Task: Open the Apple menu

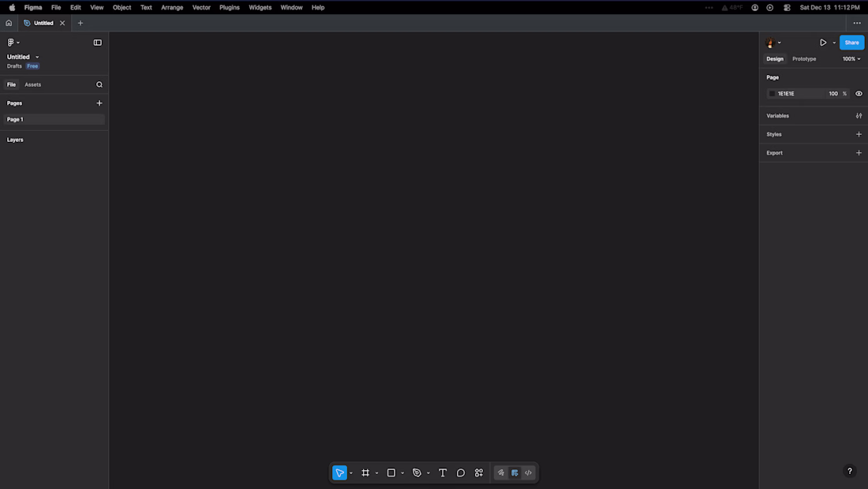Action: (x=12, y=8)
